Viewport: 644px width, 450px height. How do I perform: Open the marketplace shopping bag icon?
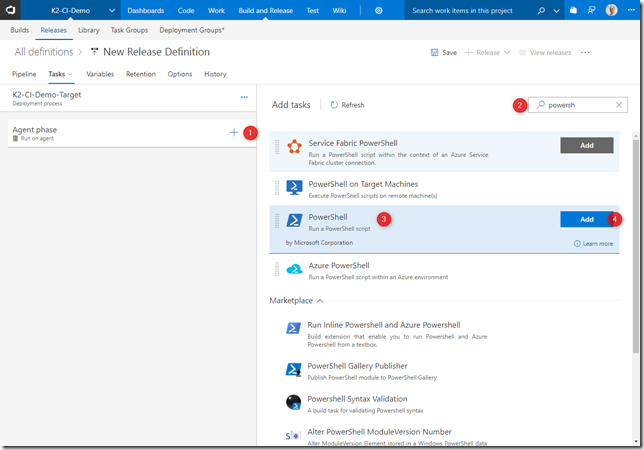click(x=573, y=11)
